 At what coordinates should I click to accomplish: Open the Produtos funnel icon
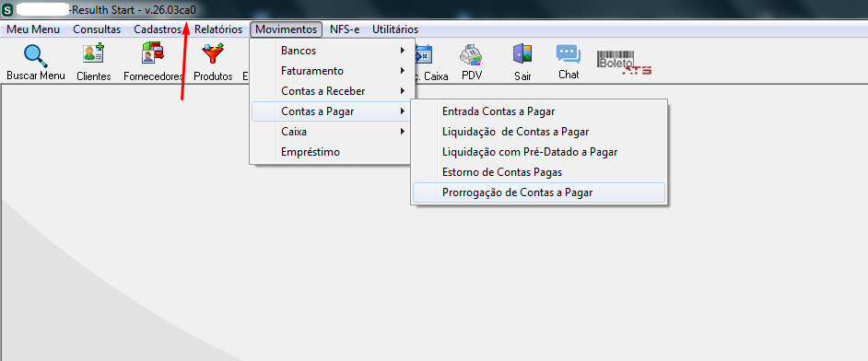coord(213,53)
